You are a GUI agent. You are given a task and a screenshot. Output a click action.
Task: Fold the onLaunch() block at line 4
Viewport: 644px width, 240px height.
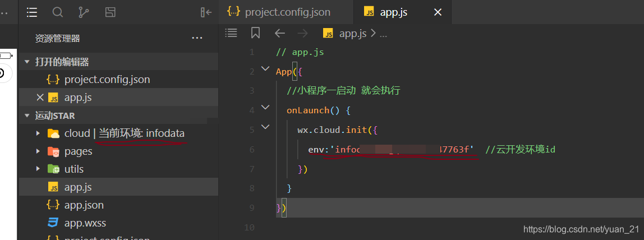[265, 107]
